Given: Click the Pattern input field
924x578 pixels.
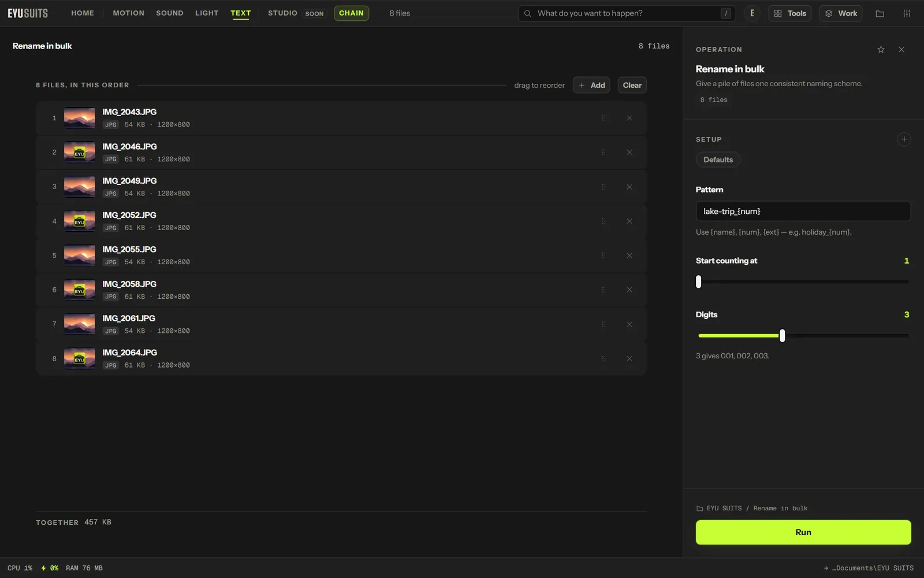Looking at the screenshot, I should pos(803,211).
